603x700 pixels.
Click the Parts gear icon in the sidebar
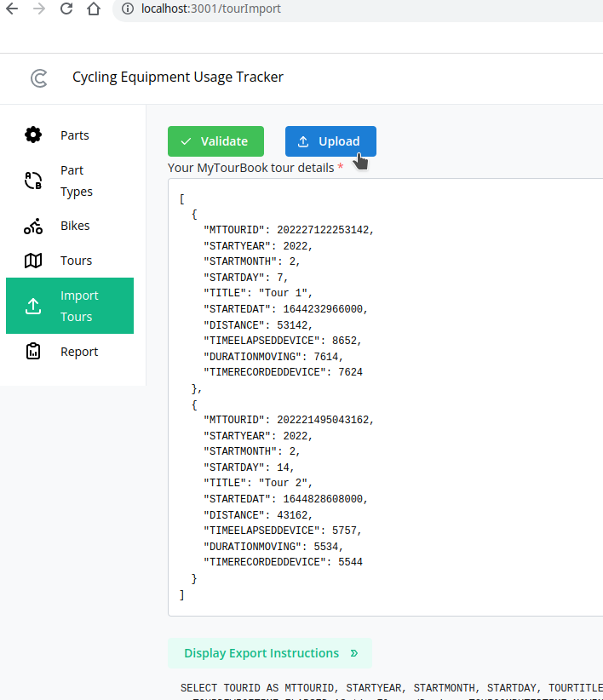pyautogui.click(x=33, y=135)
